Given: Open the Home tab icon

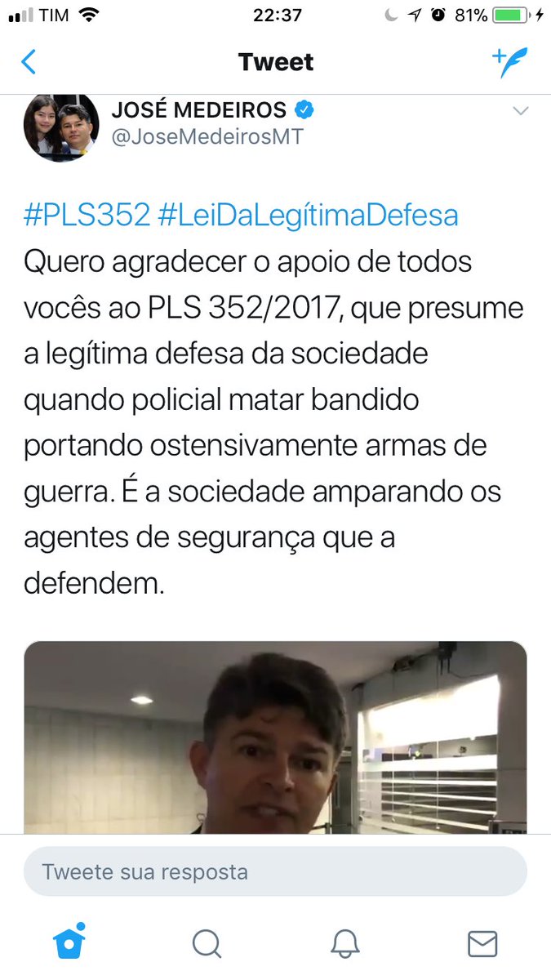Looking at the screenshot, I should (x=69, y=942).
